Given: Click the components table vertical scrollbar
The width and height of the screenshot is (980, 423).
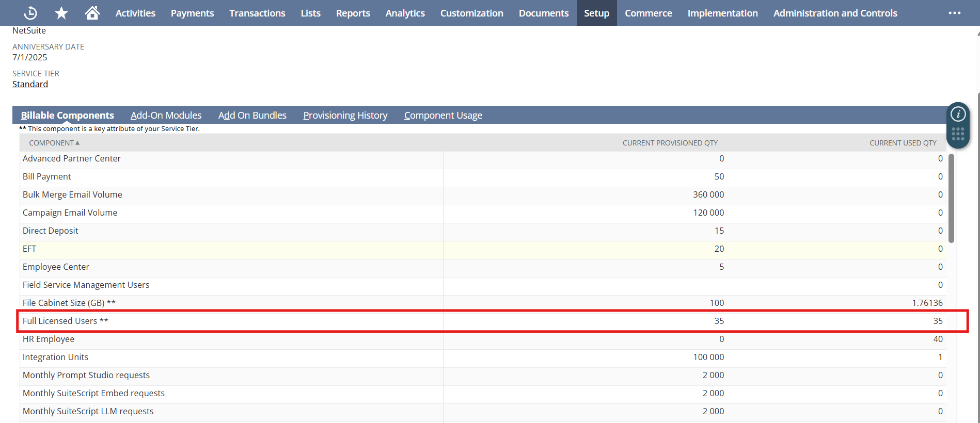Looking at the screenshot, I should point(951,198).
